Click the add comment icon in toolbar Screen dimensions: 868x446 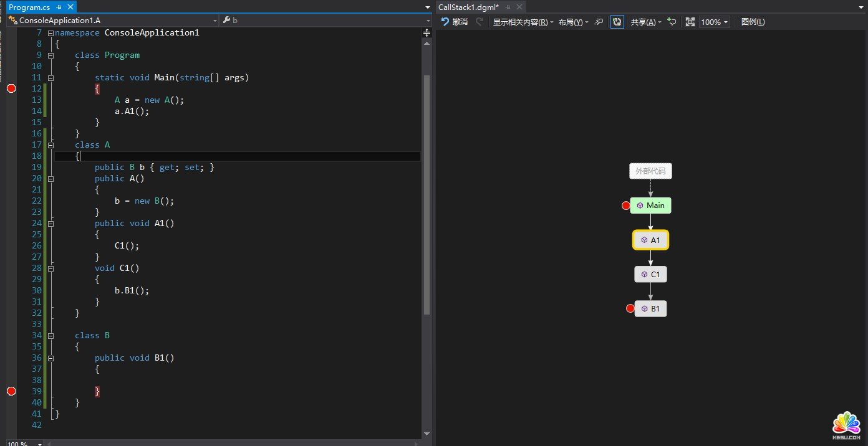(672, 22)
